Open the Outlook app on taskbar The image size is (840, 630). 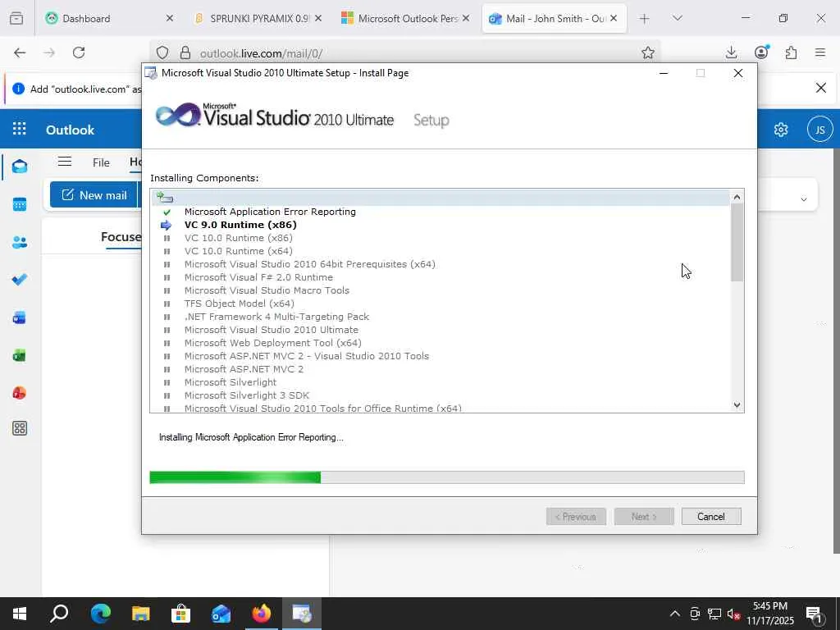(221, 614)
